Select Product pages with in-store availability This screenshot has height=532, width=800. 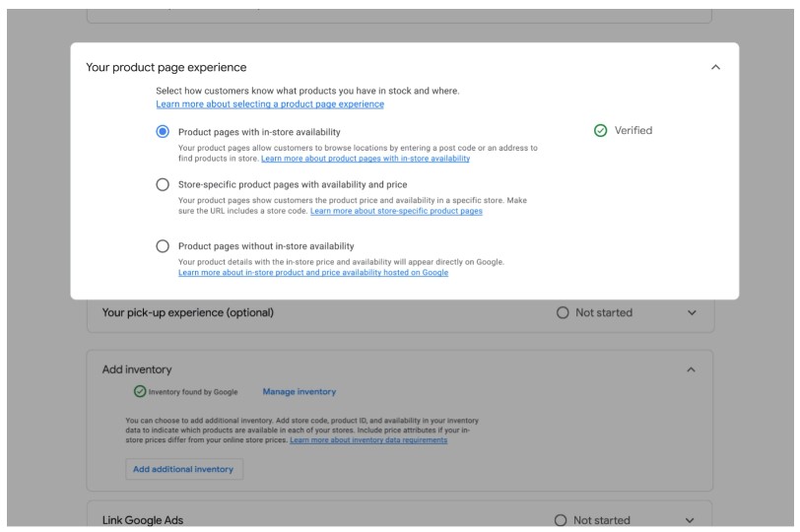pos(163,132)
